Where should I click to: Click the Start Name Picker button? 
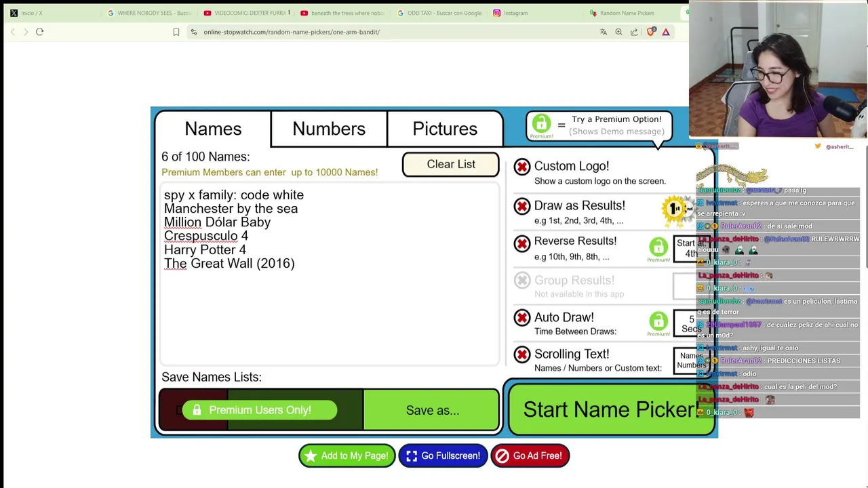(x=610, y=409)
